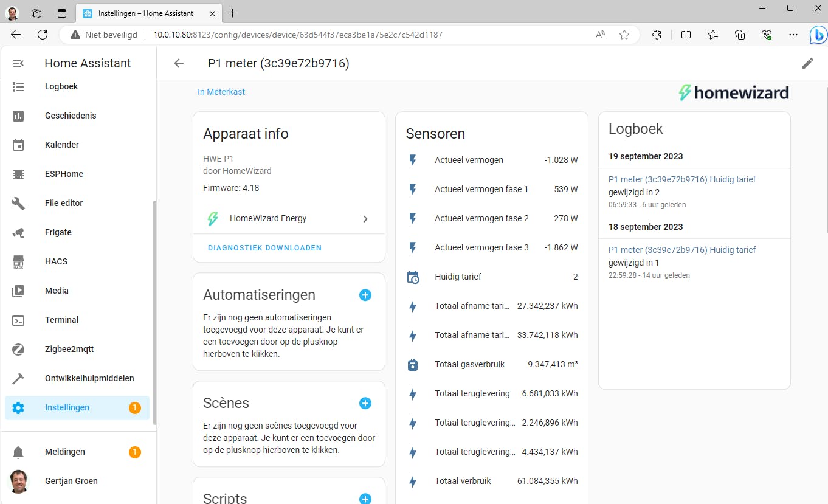Click the Huidig tarief sensor icon

point(413,277)
